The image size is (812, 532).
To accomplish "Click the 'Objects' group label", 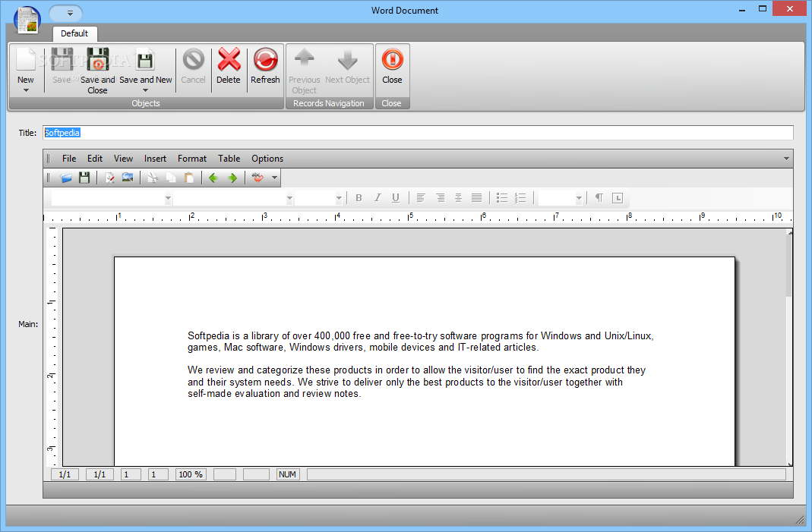I will tap(146, 103).
